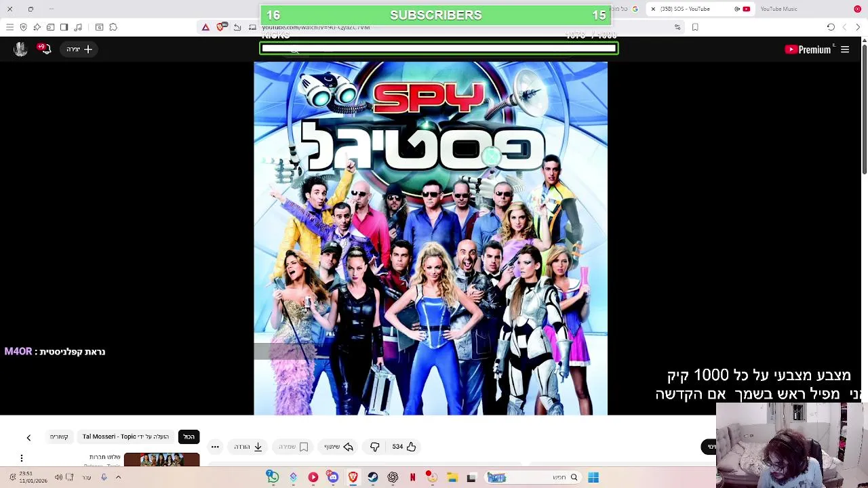Bookmark this page icon
The width and height of the screenshot is (868, 488).
point(695,27)
